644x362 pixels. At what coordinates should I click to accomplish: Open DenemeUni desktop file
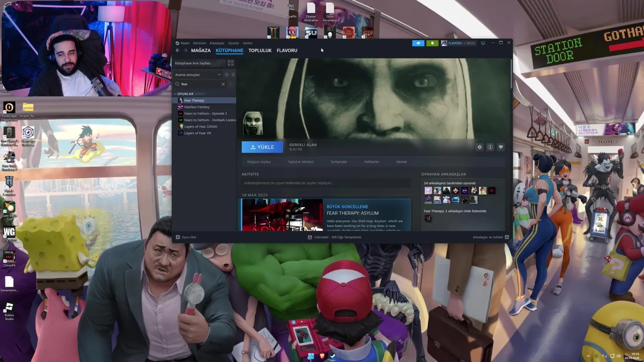click(x=9, y=285)
